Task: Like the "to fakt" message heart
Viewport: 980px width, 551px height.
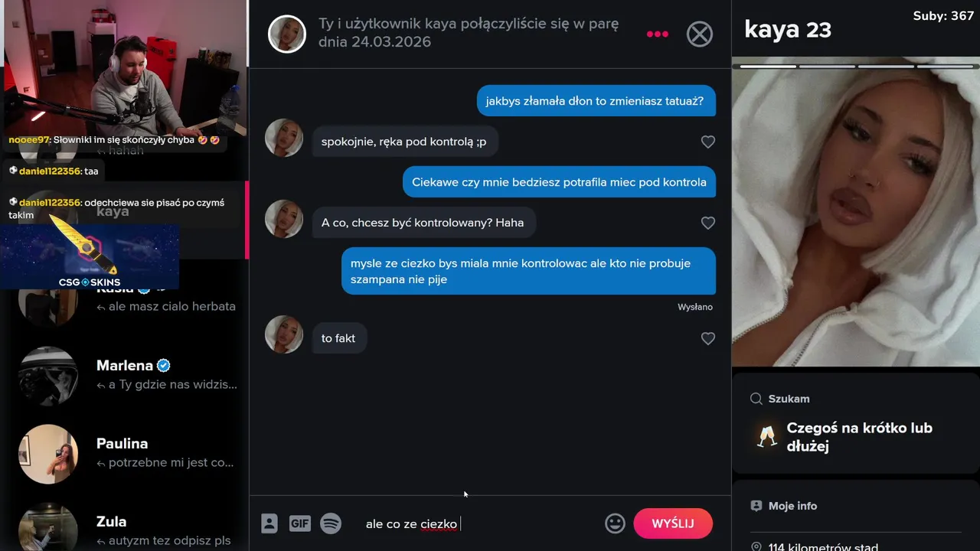Action: (708, 338)
